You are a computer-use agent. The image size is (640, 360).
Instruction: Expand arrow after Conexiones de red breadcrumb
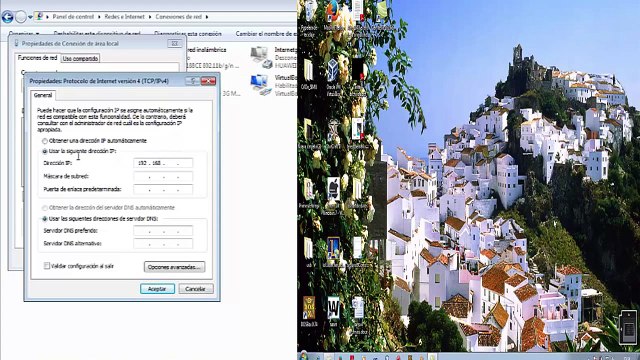click(207, 17)
